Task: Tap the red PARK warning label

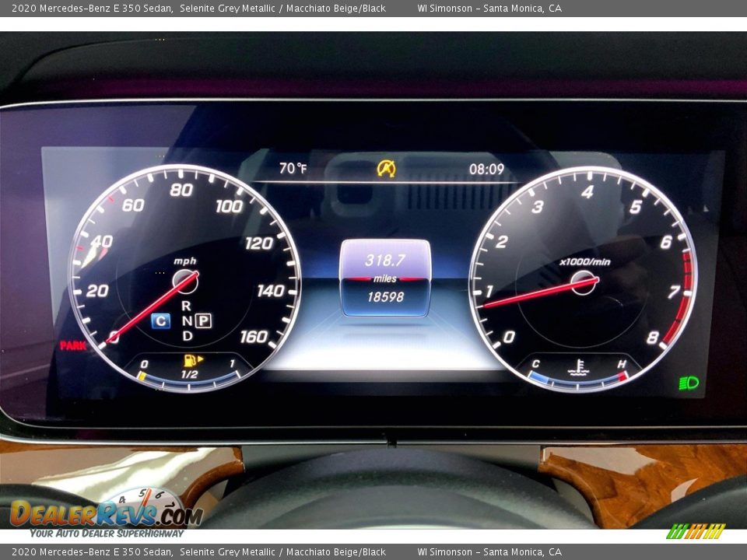Action: pyautogui.click(x=73, y=345)
